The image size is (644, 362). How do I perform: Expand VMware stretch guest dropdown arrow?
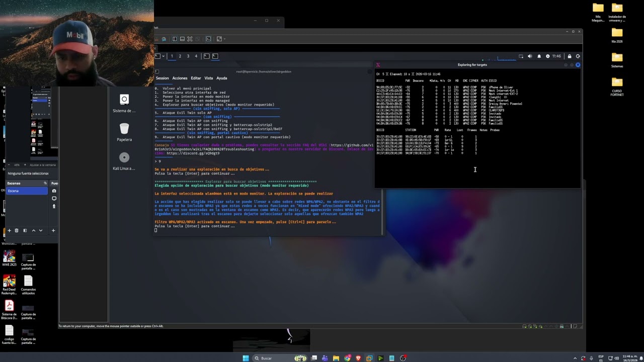[224, 39]
